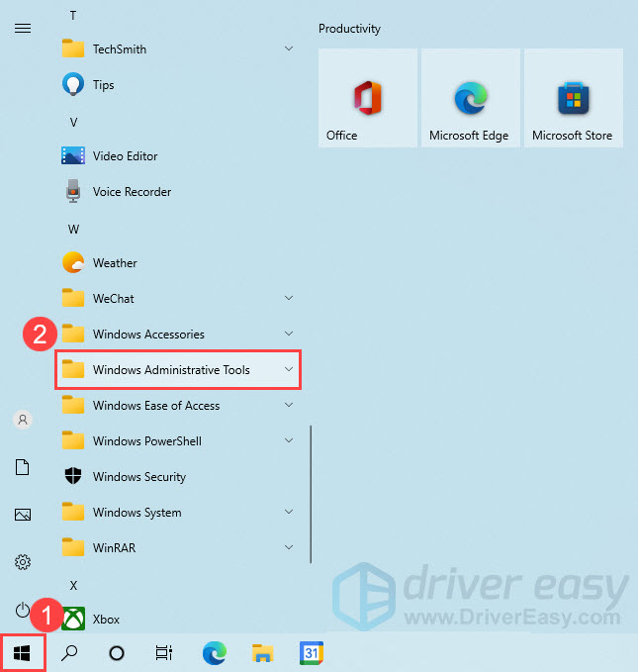The height and width of the screenshot is (672, 638).
Task: Open taskbar Search magnifier
Action: (69, 653)
